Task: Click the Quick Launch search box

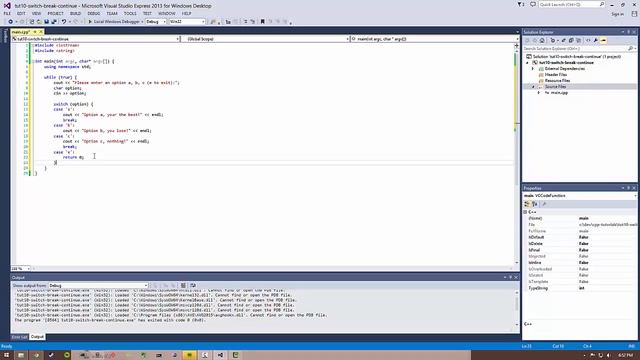Action: [x=571, y=4]
